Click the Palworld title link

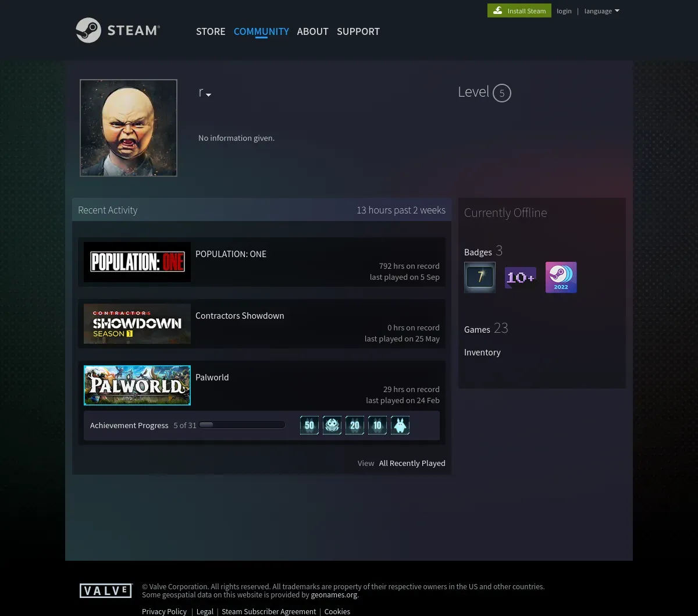[212, 377]
